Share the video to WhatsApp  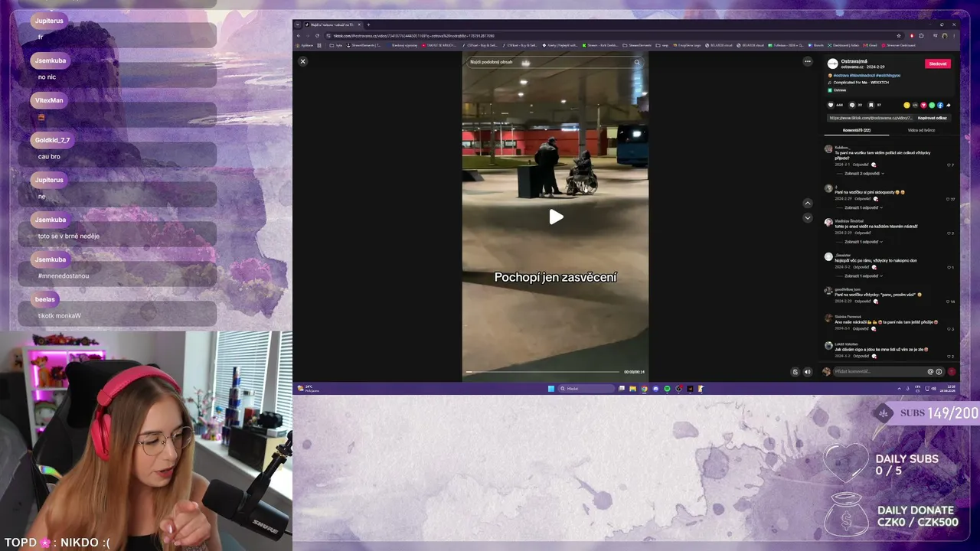932,105
